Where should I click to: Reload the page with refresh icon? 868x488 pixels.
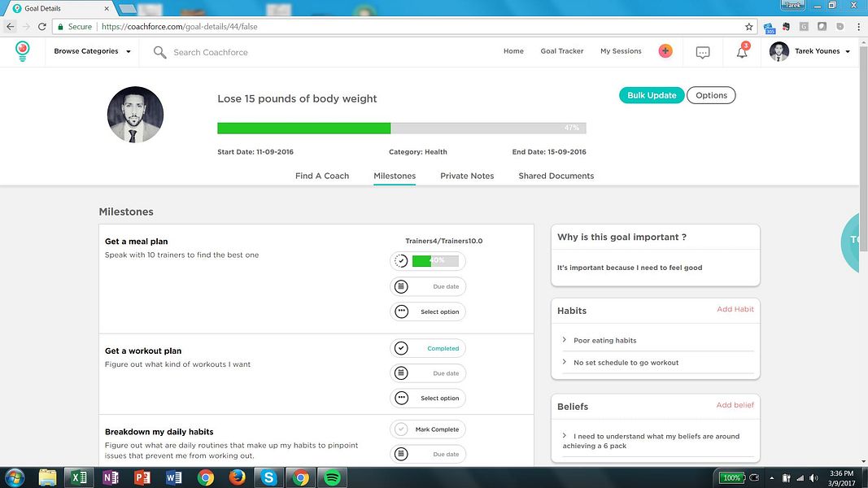point(42,27)
